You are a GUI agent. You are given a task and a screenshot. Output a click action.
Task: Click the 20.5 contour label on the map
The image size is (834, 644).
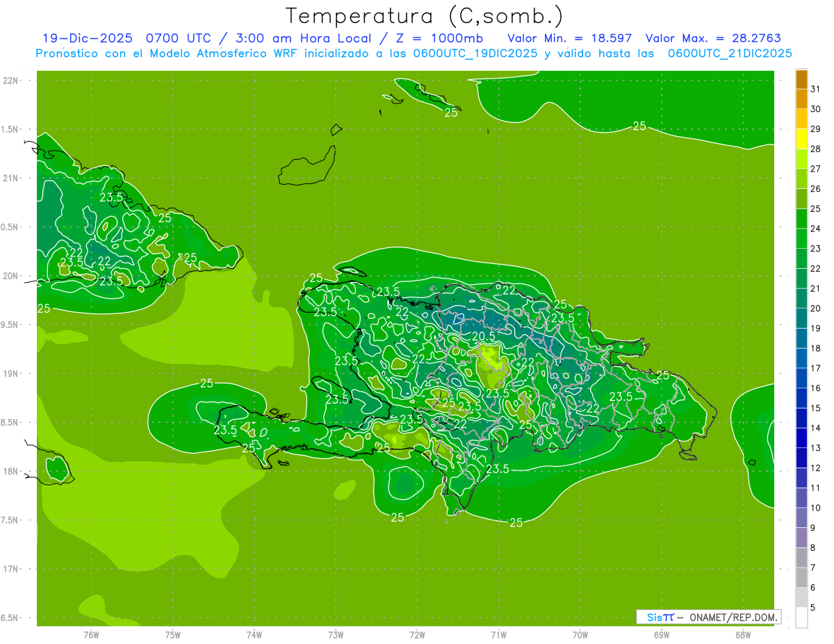[x=484, y=336]
